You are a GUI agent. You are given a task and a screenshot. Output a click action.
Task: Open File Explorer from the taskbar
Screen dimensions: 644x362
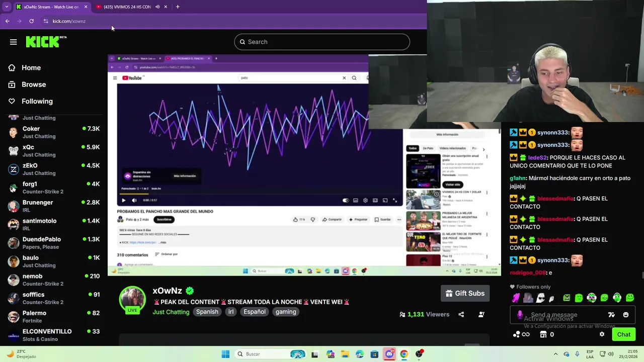345,354
